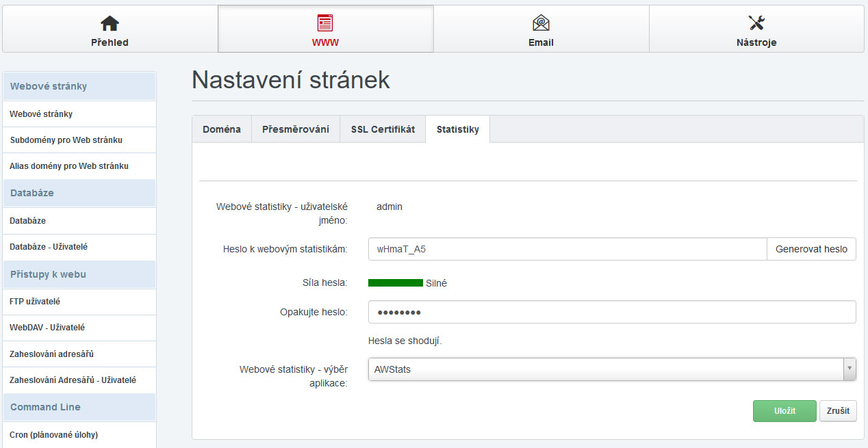The image size is (868, 448).
Task: Select Databáze - Uživatelé in sidebar
Action: (49, 247)
